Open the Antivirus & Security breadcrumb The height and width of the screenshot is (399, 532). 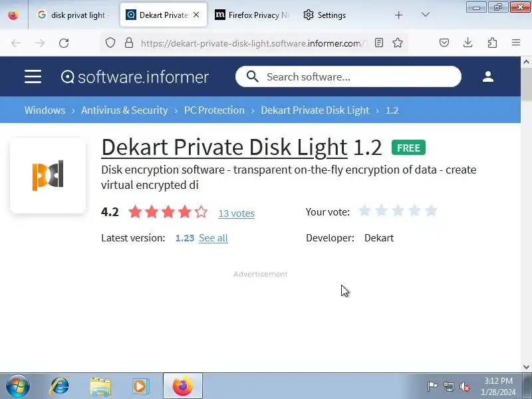(124, 110)
